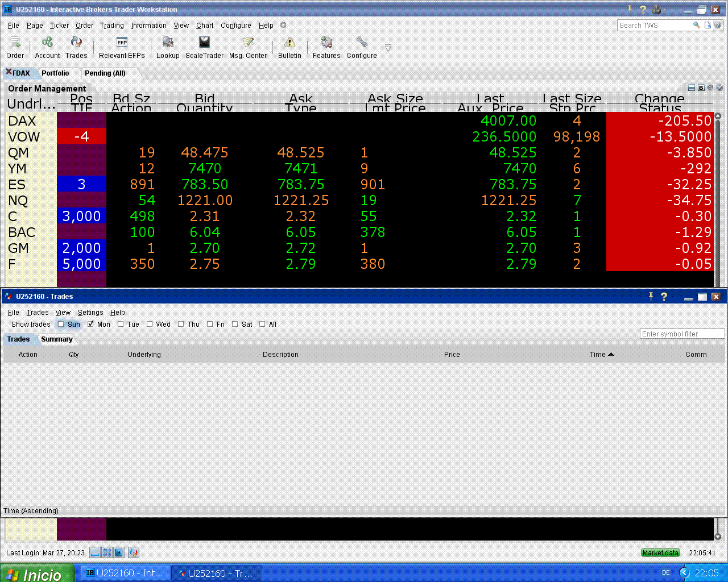Click the question mark in main title bar
Viewport: 728px width, 582px height.
[x=643, y=9]
